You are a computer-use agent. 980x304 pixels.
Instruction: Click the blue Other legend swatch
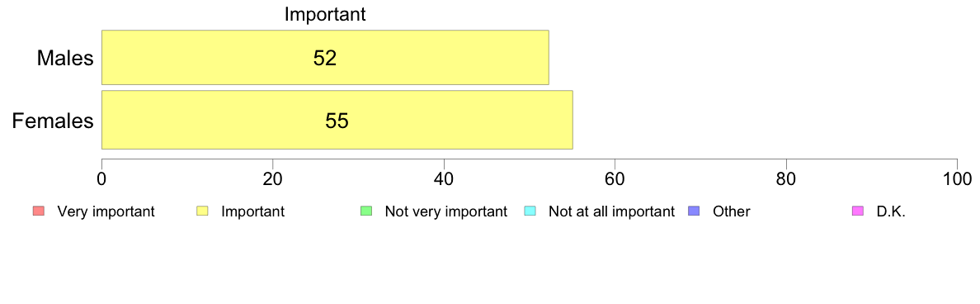point(694,211)
